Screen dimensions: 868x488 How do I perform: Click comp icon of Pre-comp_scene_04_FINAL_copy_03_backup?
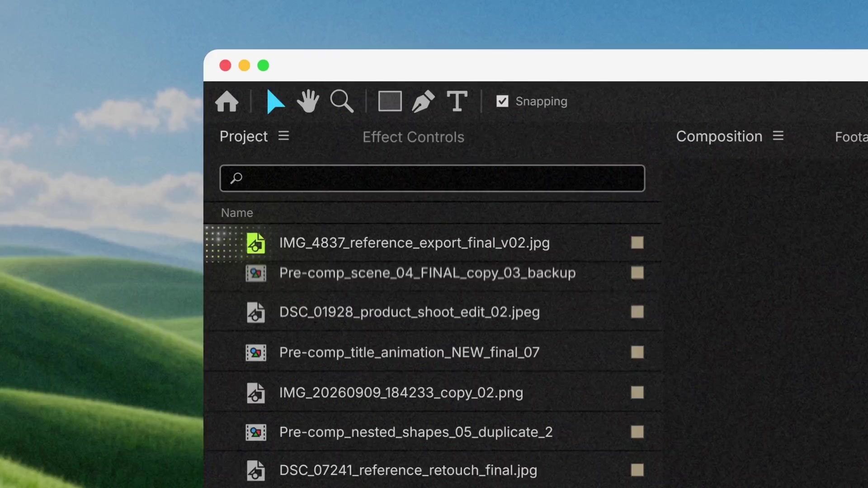click(x=256, y=273)
